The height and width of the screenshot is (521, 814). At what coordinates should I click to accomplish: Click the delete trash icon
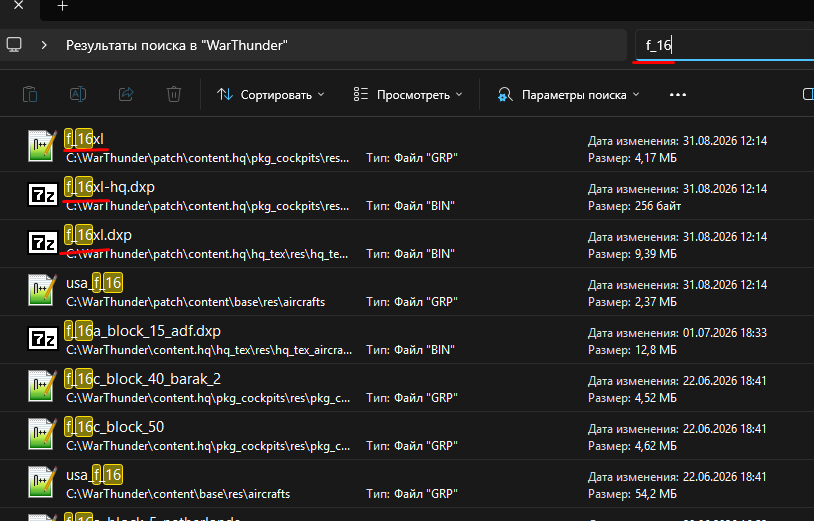click(x=174, y=94)
